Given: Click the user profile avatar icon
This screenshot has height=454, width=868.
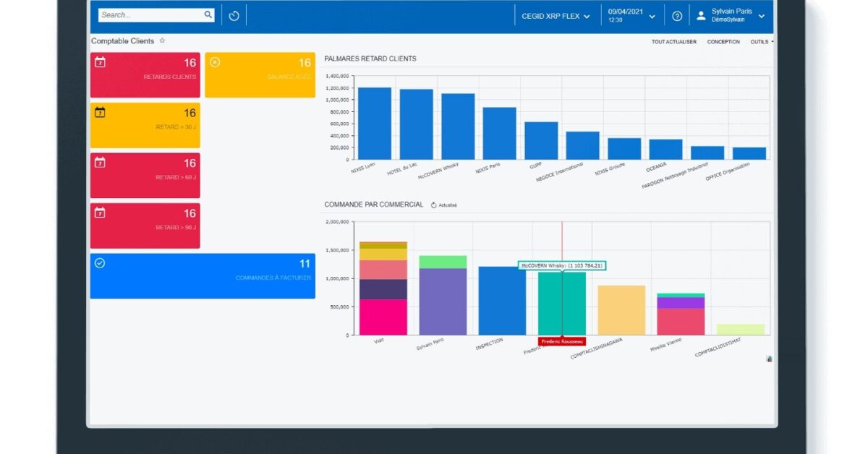Looking at the screenshot, I should tap(700, 14).
